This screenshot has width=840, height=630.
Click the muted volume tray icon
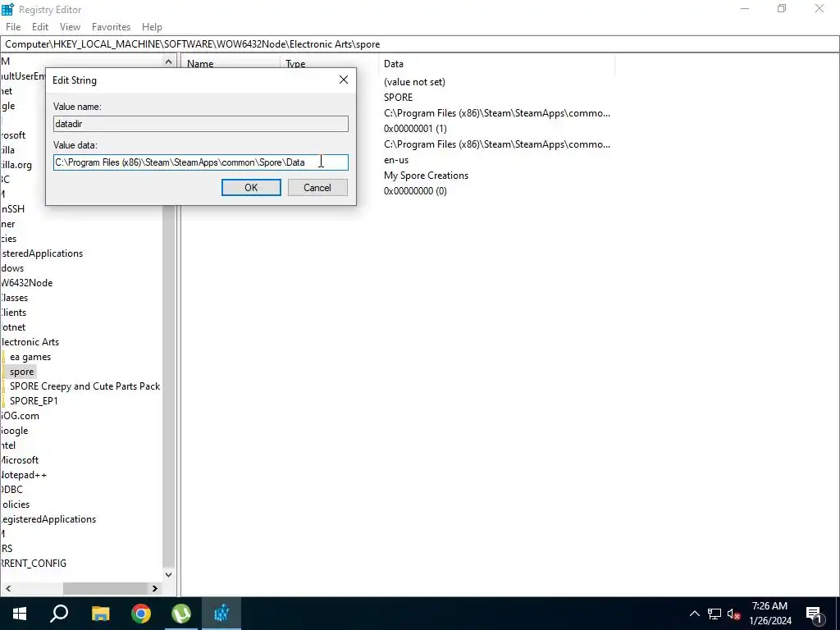[x=734, y=614]
